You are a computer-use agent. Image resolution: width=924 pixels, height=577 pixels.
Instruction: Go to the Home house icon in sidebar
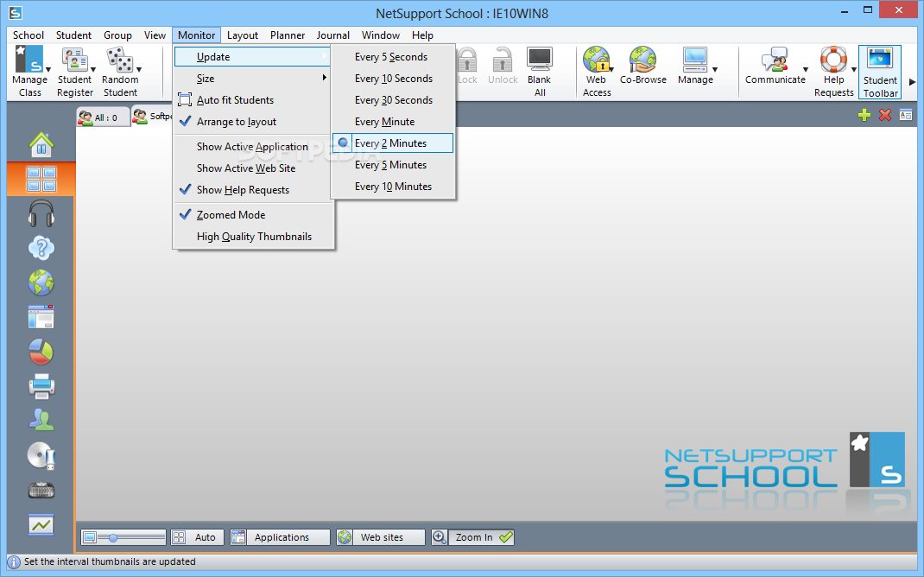[41, 144]
